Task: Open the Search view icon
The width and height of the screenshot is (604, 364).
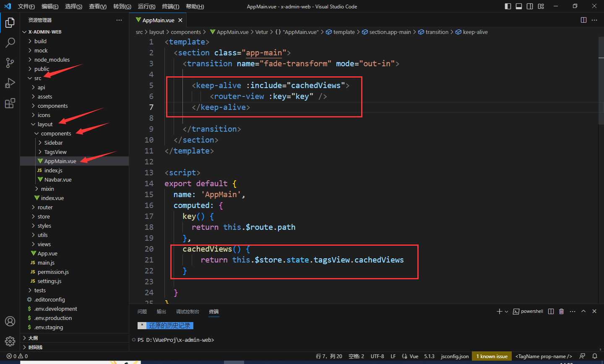Action: click(10, 43)
